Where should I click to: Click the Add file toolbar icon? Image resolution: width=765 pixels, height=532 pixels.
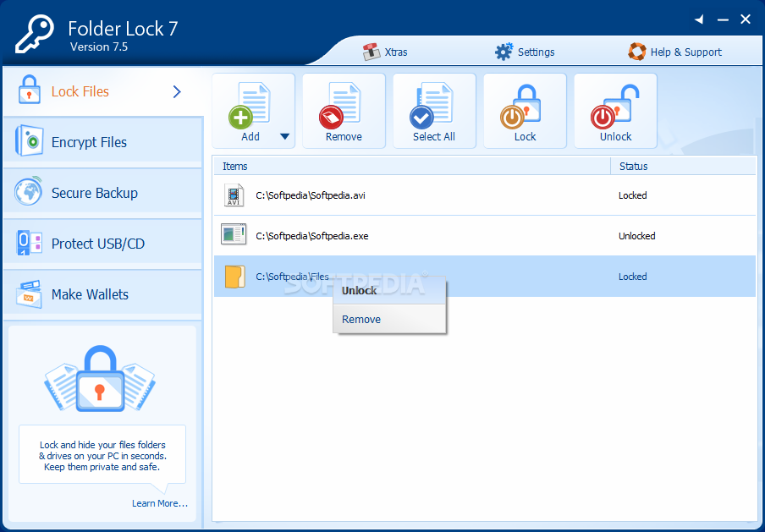pos(250,106)
